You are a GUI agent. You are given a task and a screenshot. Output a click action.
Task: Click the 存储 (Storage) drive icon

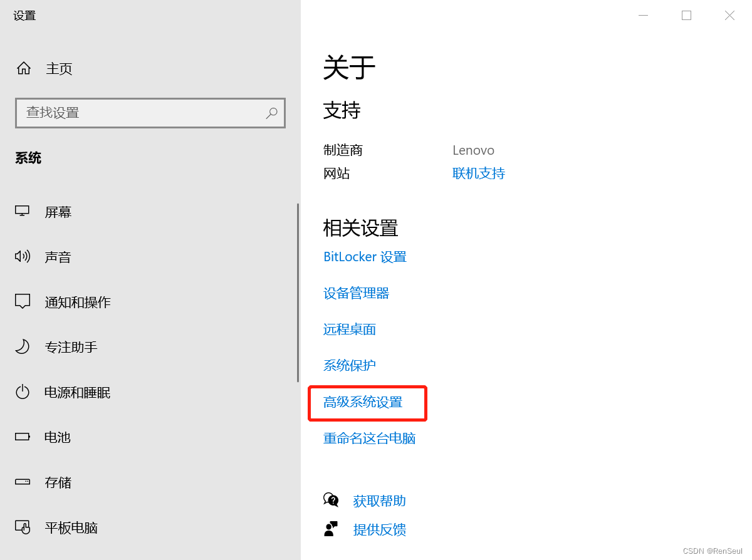coord(23,482)
